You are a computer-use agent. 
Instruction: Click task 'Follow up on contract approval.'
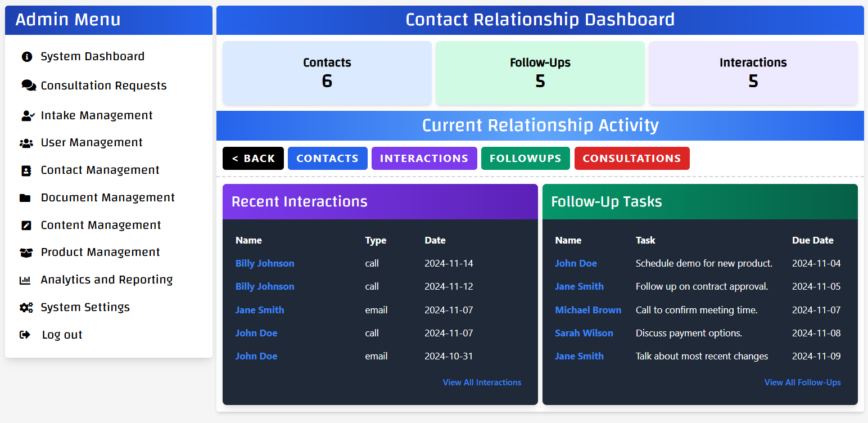point(702,286)
